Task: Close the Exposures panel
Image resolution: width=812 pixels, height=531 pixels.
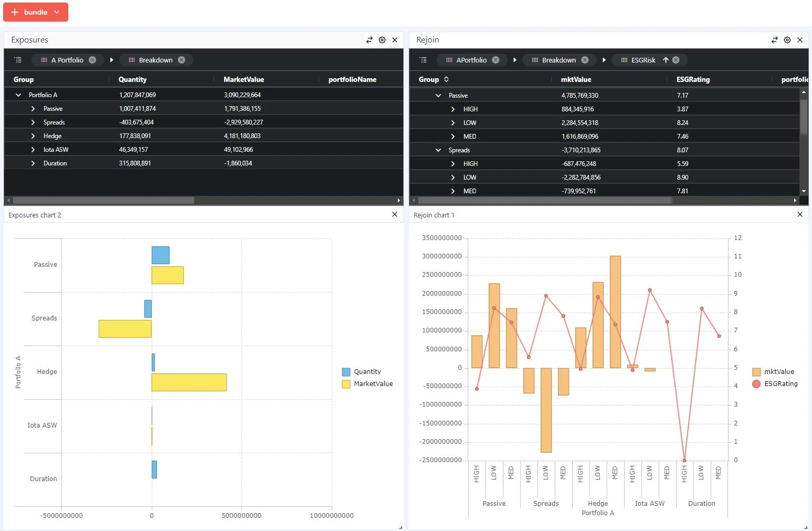Action: point(395,40)
